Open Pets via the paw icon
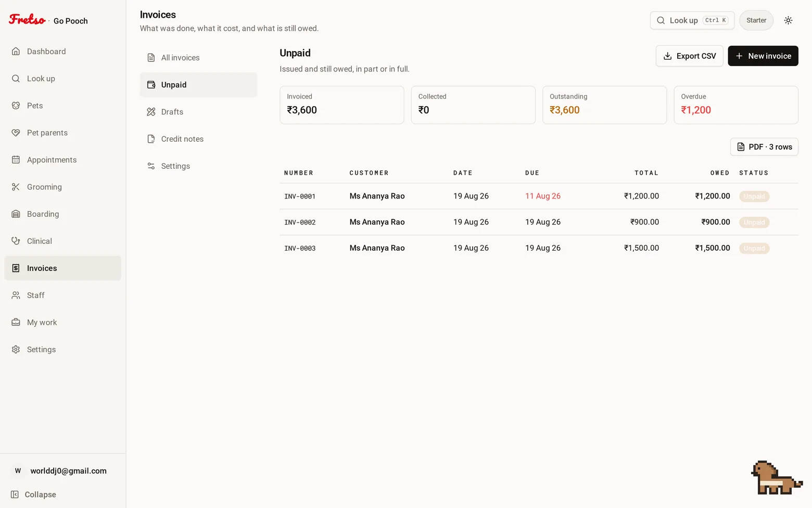The width and height of the screenshot is (812, 508). [16, 105]
